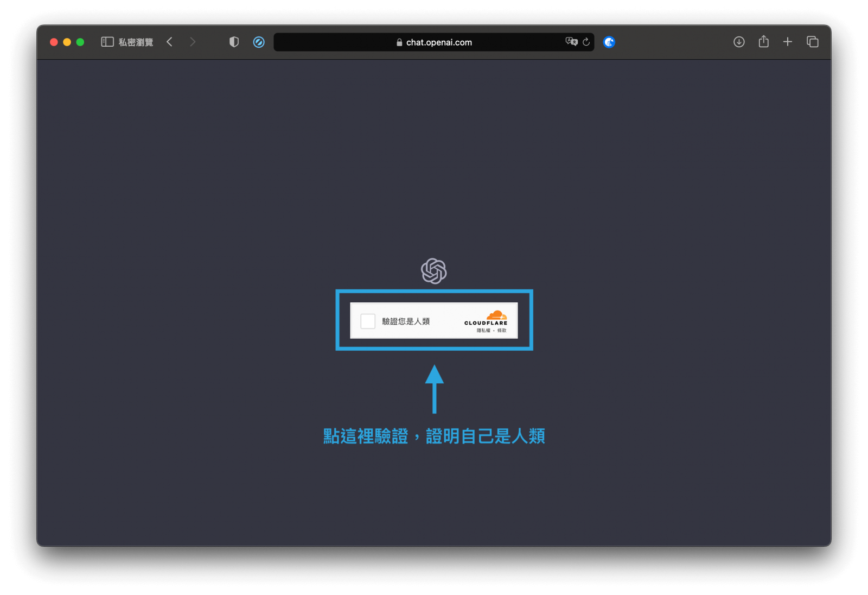The image size is (868, 595).
Task: Click the 私密瀏覽 label
Action: (x=136, y=42)
